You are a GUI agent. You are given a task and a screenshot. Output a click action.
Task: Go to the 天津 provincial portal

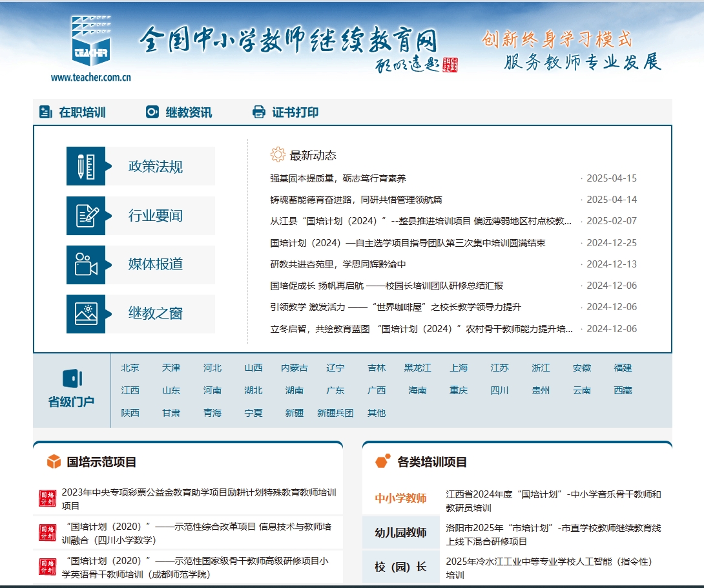(x=171, y=368)
